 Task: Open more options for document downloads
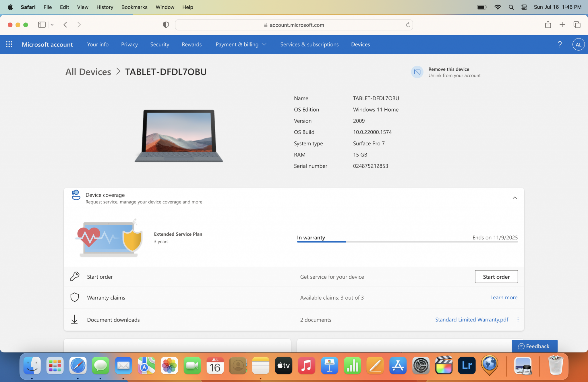(518, 319)
